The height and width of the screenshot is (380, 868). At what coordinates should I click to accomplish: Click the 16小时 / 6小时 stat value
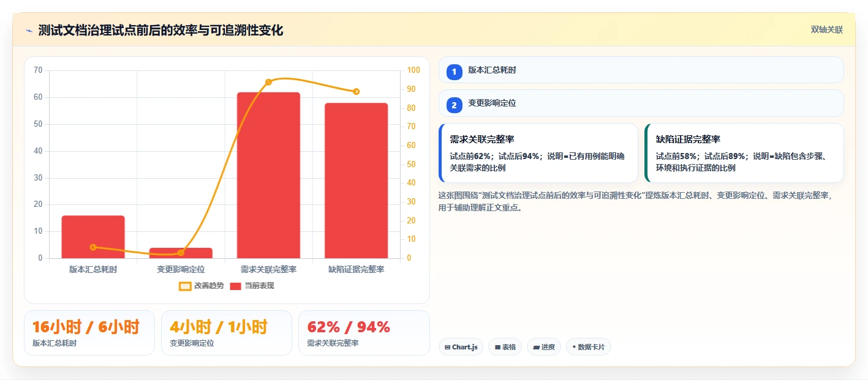tap(86, 327)
